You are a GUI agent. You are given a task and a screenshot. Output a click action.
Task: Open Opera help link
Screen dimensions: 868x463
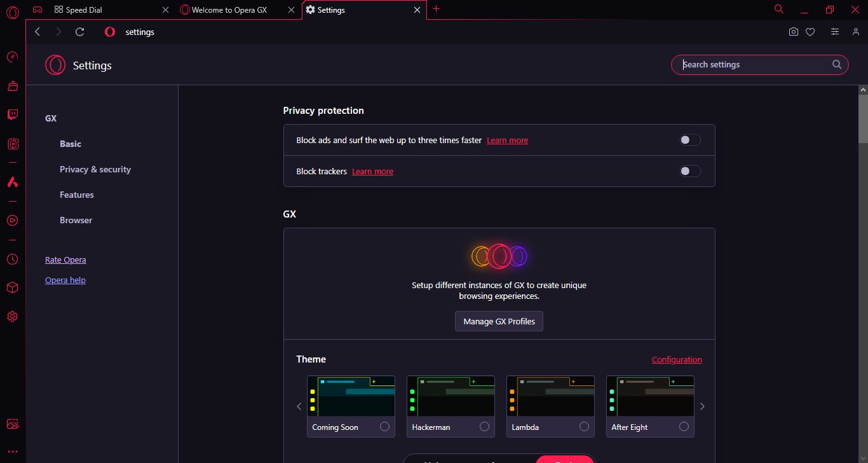pyautogui.click(x=65, y=280)
